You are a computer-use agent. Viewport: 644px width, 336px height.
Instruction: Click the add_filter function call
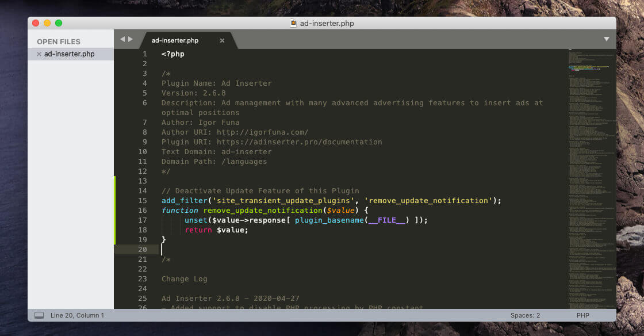185,200
